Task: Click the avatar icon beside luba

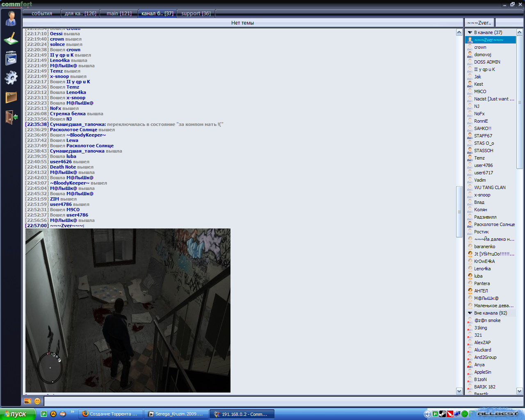Action: 470,276
